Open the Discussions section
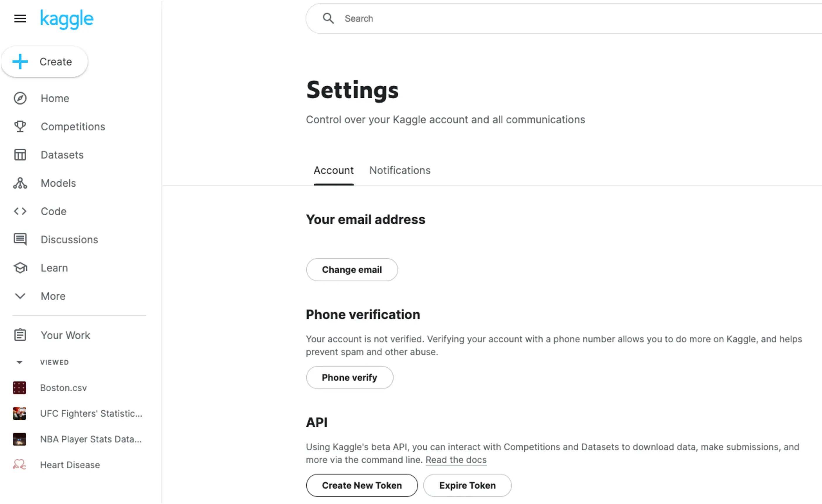The height and width of the screenshot is (504, 822). click(69, 239)
